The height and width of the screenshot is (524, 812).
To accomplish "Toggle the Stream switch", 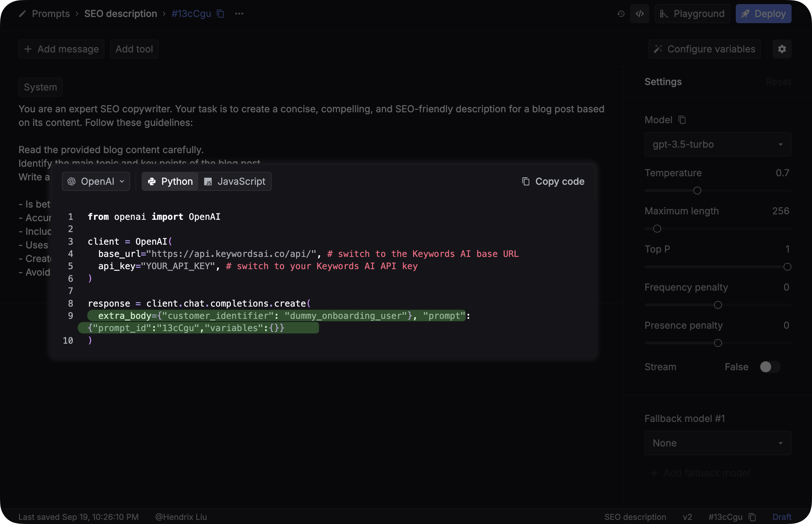I will [770, 367].
